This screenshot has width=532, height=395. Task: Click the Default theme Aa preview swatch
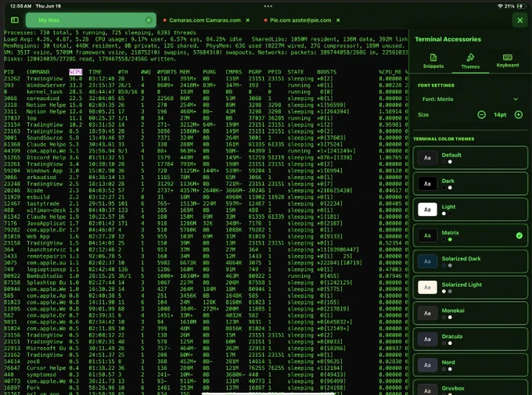(x=427, y=158)
